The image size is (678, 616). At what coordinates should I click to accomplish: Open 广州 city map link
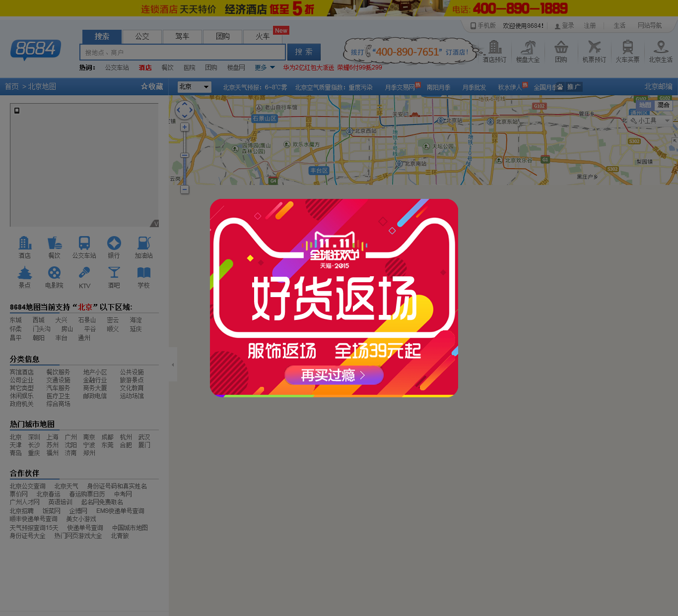pyautogui.click(x=71, y=437)
